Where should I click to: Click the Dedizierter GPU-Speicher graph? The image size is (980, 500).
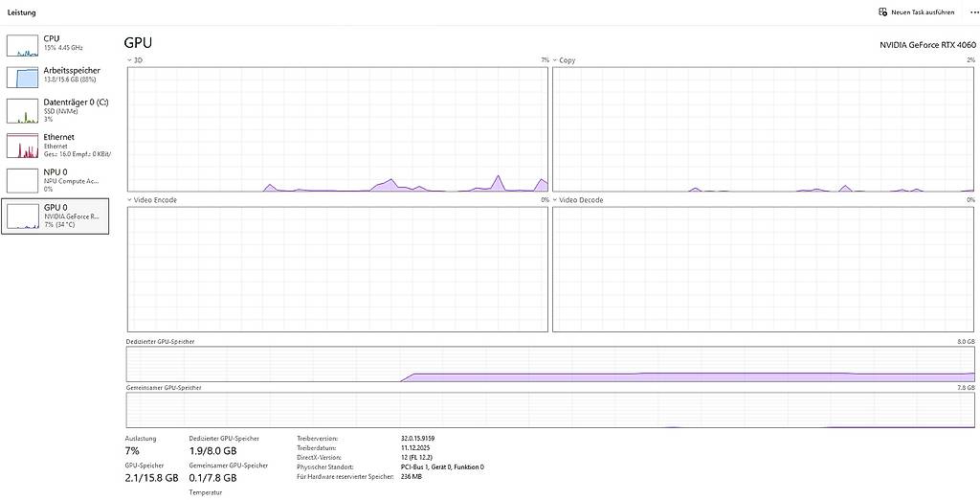point(550,364)
